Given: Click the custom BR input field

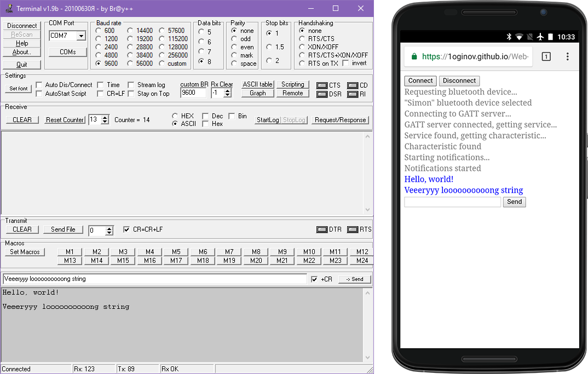Looking at the screenshot, I should 193,93.
